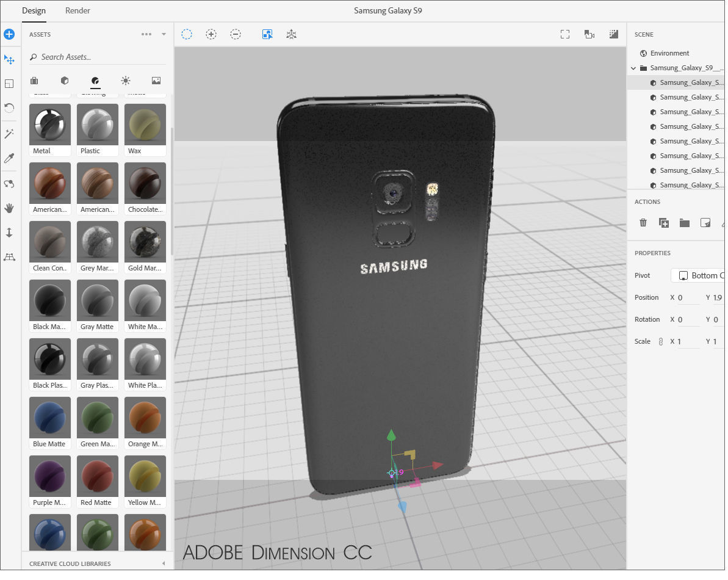This screenshot has width=728, height=580.
Task: Apply the Black Plastic material swatch
Action: pos(49,364)
